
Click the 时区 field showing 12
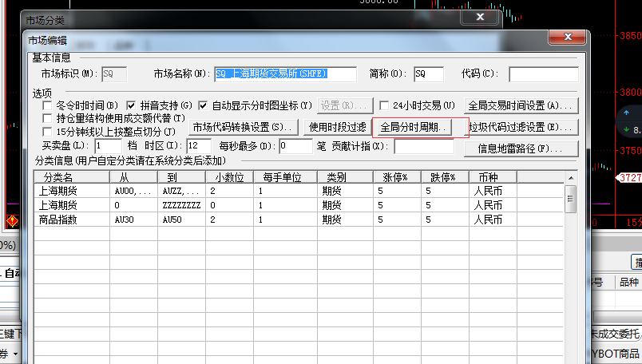pos(199,146)
